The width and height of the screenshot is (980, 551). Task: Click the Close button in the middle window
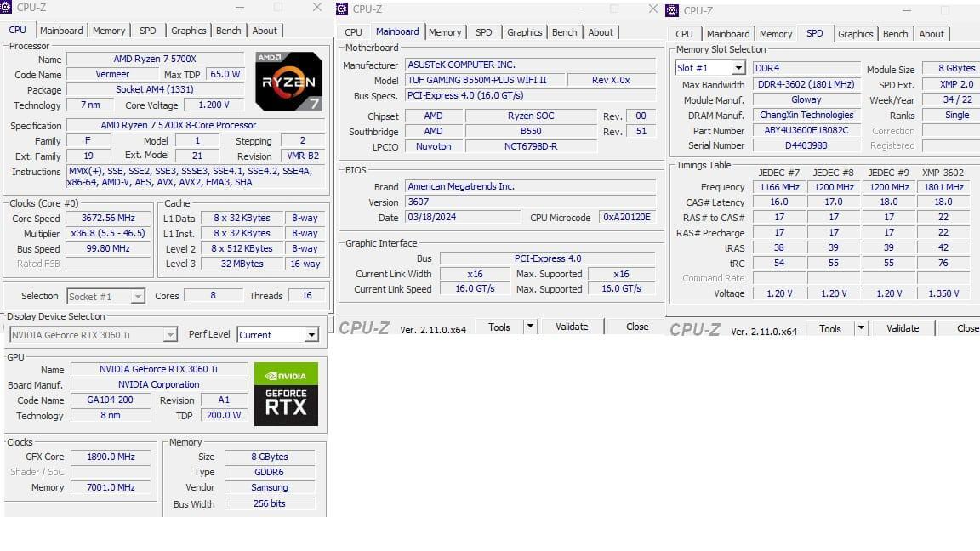point(637,327)
